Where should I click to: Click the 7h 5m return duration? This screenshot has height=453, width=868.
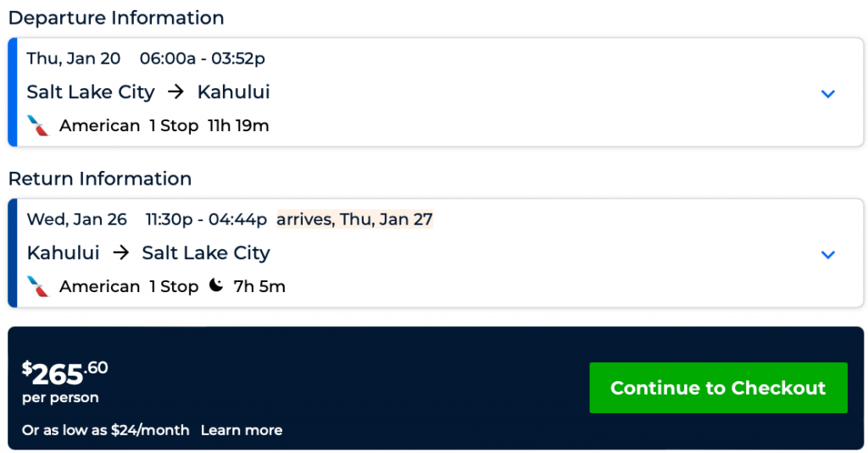click(x=259, y=287)
